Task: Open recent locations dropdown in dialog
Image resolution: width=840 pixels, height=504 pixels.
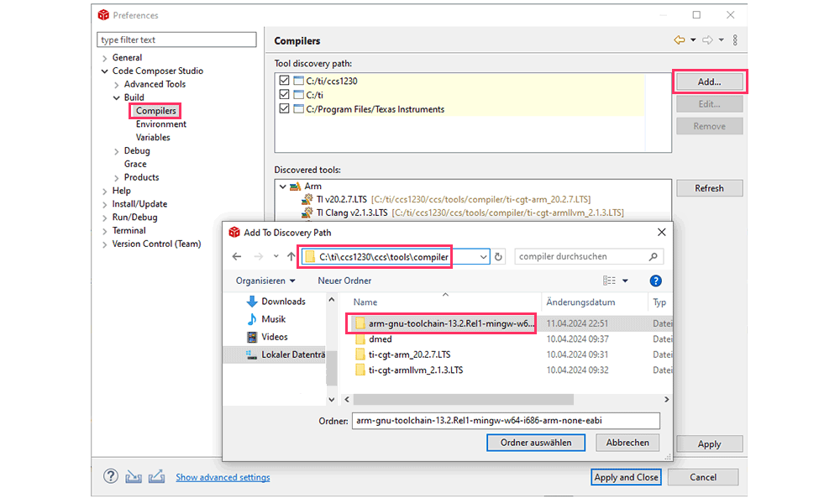Action: click(x=276, y=256)
